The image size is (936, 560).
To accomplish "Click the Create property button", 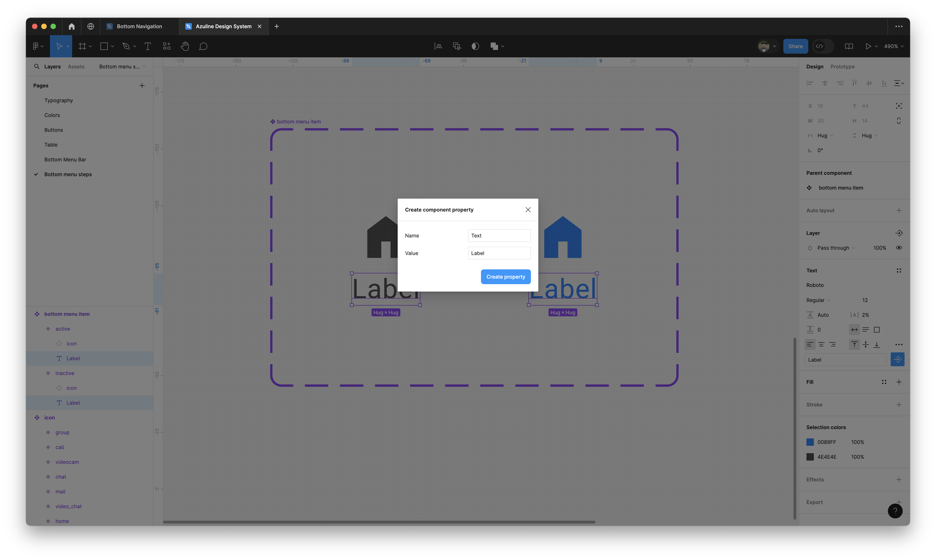I will point(505,277).
